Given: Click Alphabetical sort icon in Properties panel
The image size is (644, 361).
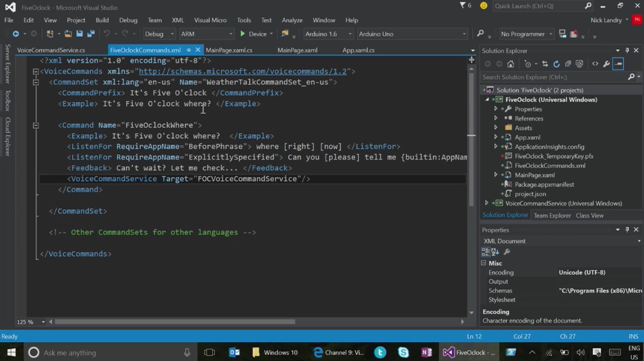Looking at the screenshot, I should point(495,252).
